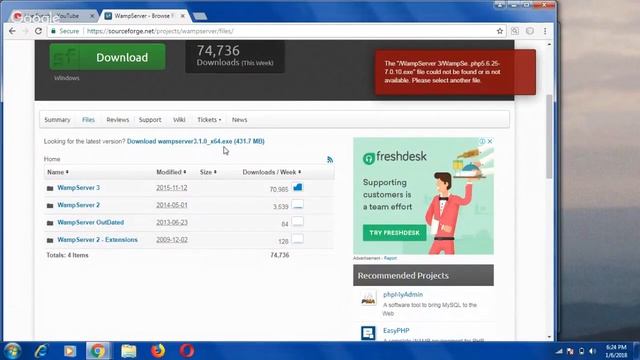Open the Support tab
This screenshot has width=640, height=360.
[x=150, y=120]
